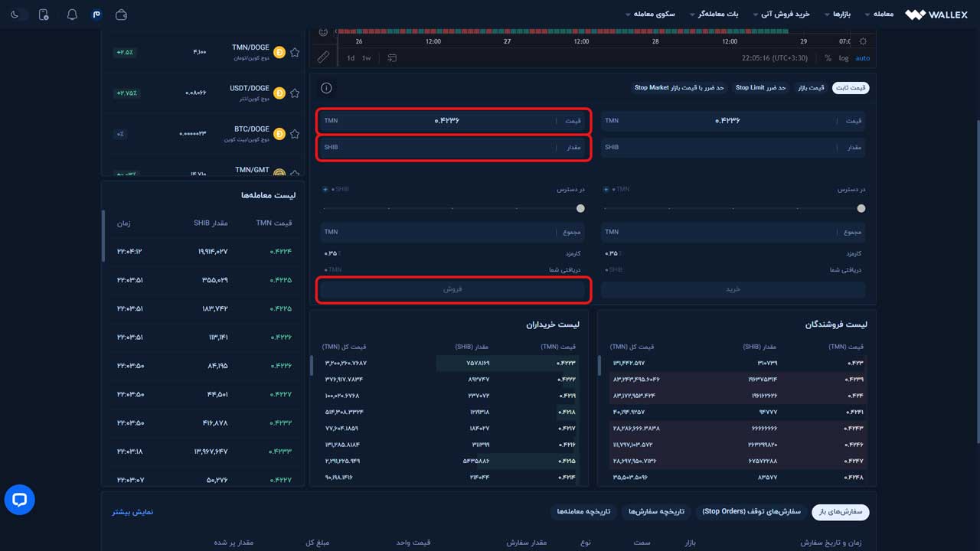This screenshot has width=980, height=551.
Task: Favorite the TMN/DOGE pair star
Action: point(295,52)
